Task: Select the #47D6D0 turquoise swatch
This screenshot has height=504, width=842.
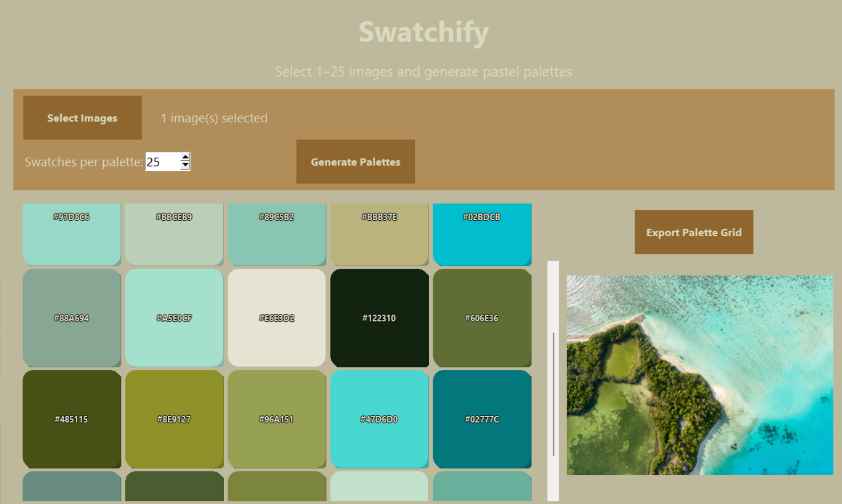Action: tap(380, 419)
